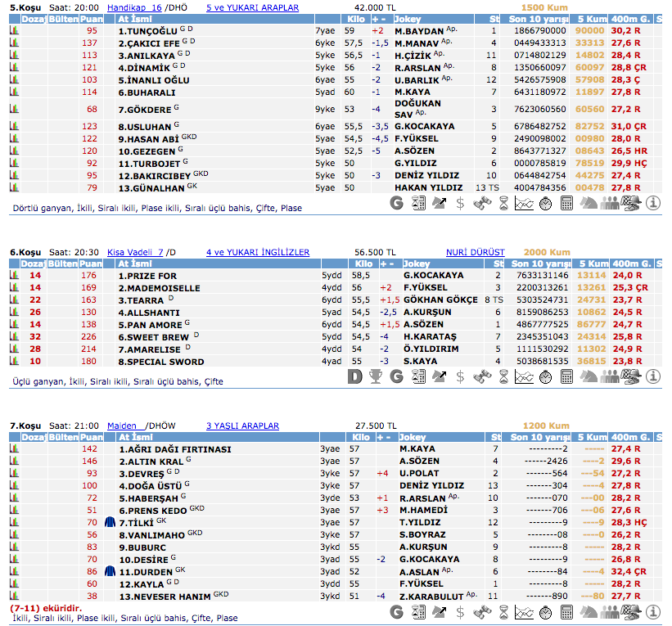Select horse 1.PRIZE FOR in race 6

(147, 277)
